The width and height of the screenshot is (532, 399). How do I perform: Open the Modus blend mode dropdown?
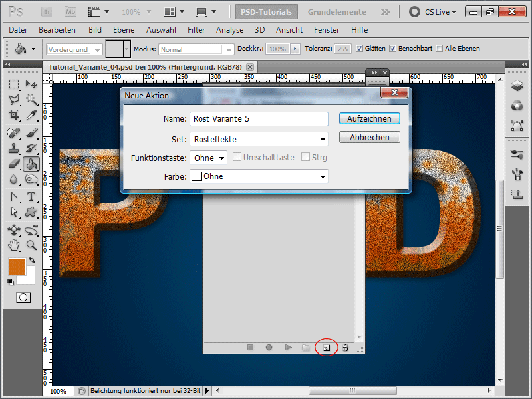coord(196,49)
